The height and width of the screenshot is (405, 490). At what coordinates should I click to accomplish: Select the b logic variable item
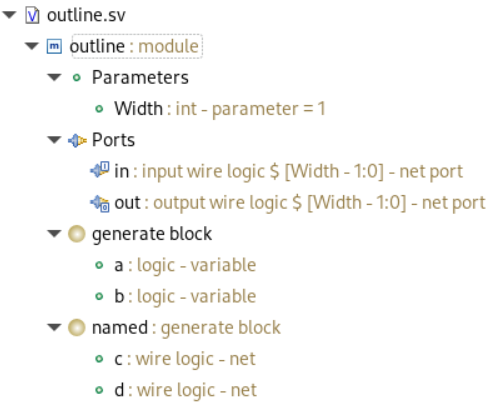click(185, 296)
